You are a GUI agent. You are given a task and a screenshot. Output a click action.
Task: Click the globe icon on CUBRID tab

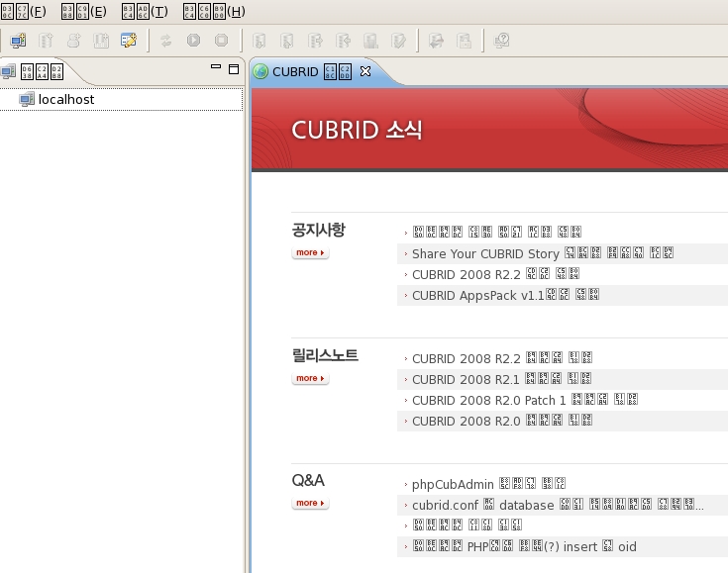point(260,71)
